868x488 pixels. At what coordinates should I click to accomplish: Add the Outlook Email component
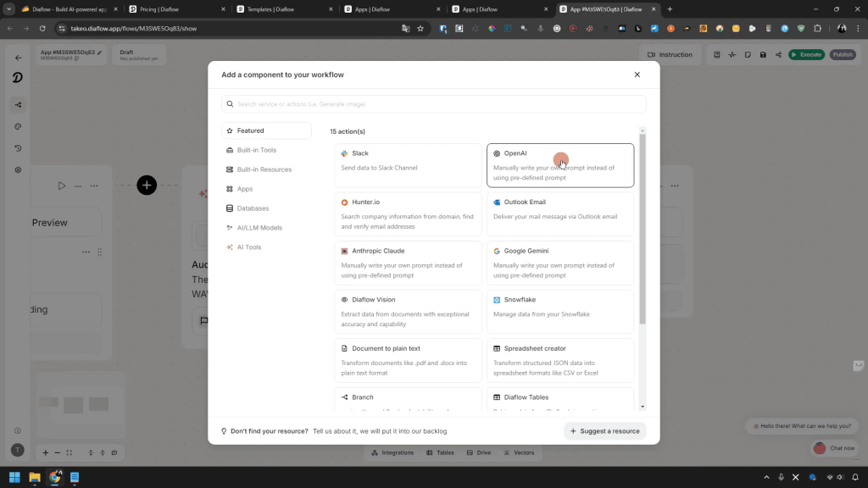pyautogui.click(x=560, y=214)
